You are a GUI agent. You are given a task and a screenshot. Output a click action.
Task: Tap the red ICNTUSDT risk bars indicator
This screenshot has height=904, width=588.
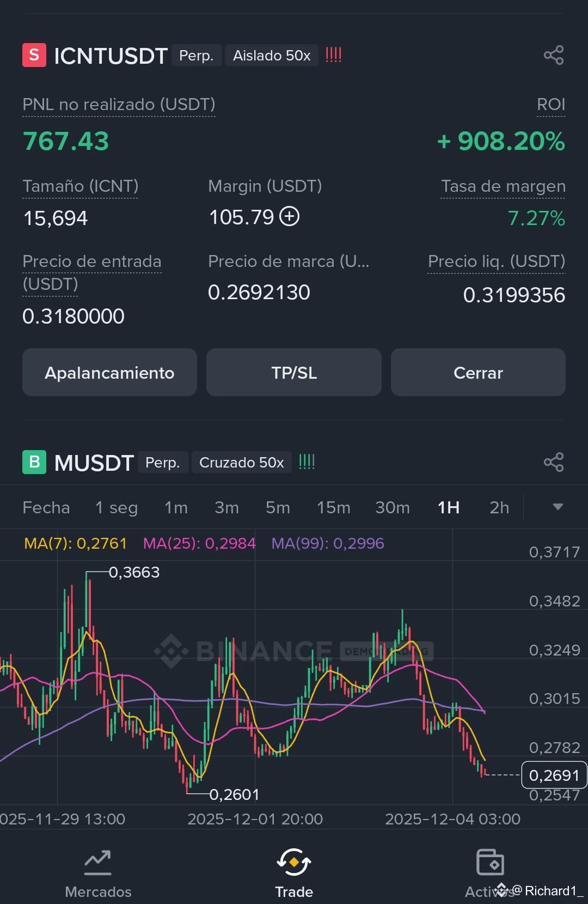(333, 54)
